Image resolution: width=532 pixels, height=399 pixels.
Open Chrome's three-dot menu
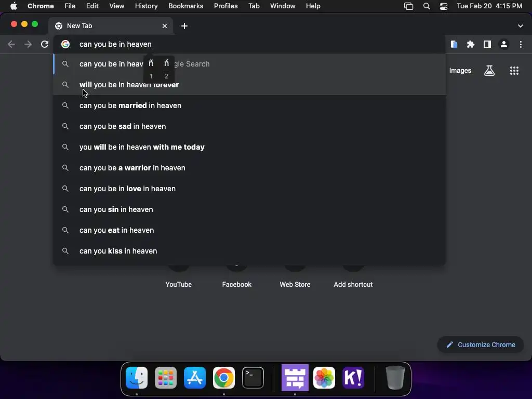(521, 44)
